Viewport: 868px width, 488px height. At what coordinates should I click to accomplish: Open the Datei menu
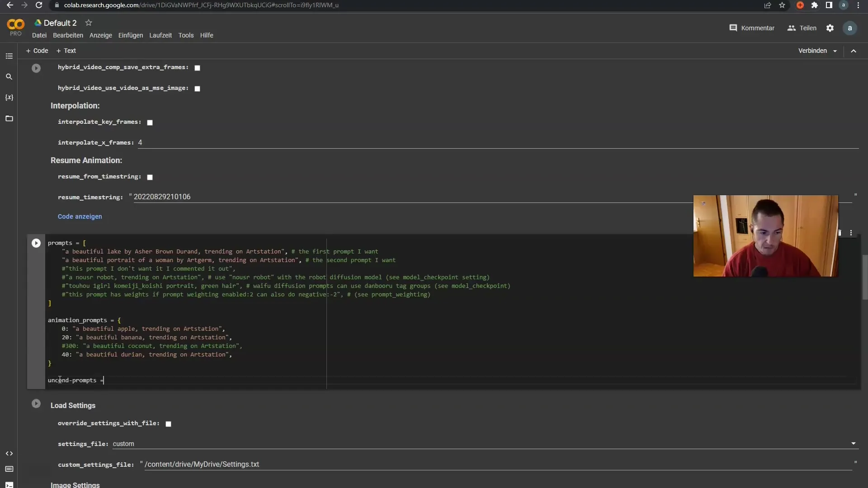pos(39,35)
